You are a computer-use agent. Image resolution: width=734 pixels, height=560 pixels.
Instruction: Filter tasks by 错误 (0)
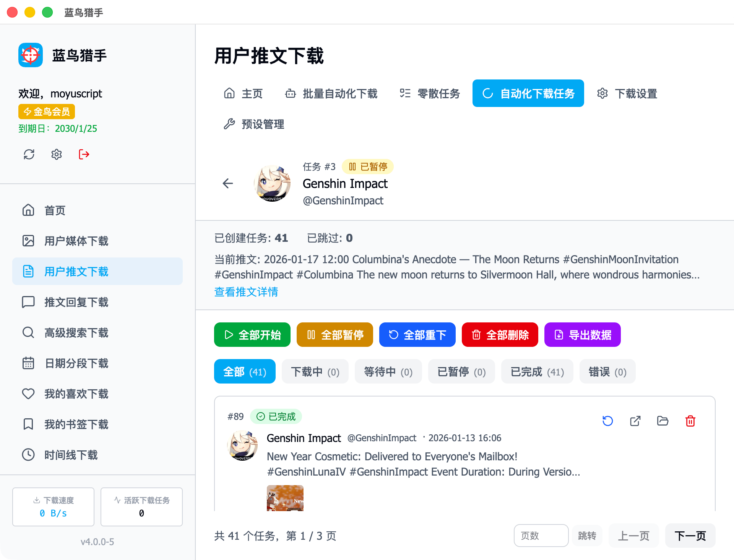pyautogui.click(x=607, y=372)
